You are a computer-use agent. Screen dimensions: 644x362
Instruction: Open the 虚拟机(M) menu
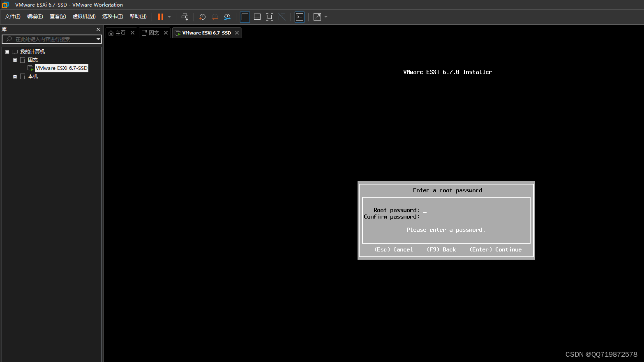point(84,16)
